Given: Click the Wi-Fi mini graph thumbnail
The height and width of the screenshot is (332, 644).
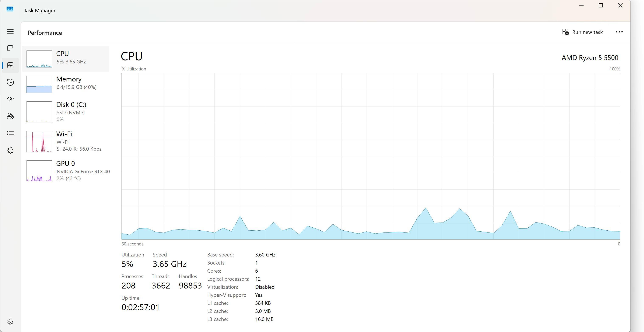Looking at the screenshot, I should point(39,141).
